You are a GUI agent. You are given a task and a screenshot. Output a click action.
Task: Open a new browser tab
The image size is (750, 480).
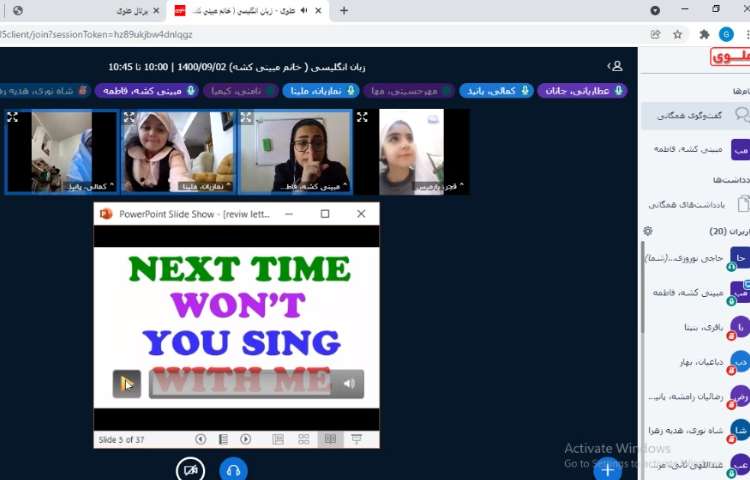(x=344, y=10)
